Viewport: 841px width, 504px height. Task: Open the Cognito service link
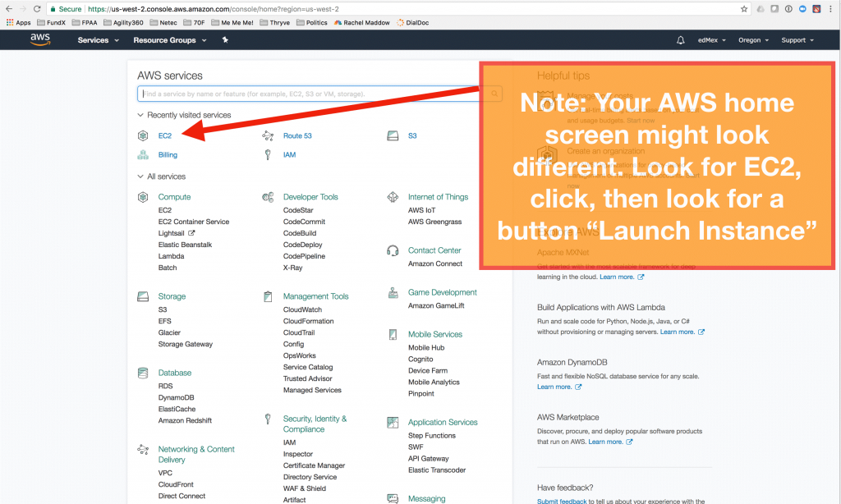(420, 360)
